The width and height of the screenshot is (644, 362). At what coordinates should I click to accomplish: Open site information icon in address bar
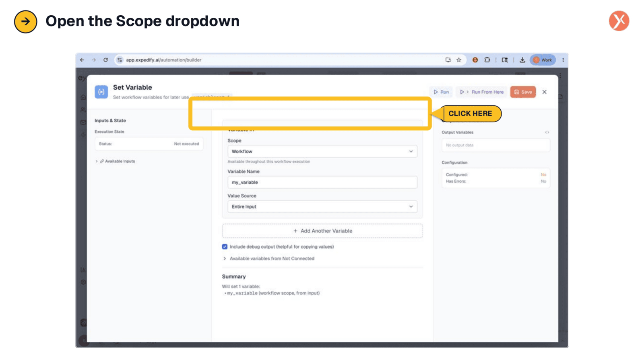120,60
